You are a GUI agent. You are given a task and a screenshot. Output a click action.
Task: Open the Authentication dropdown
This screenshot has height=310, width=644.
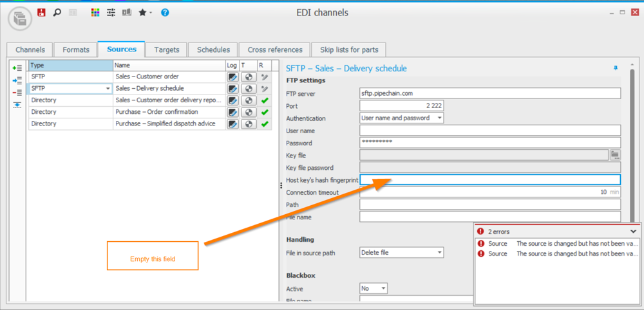(x=439, y=118)
